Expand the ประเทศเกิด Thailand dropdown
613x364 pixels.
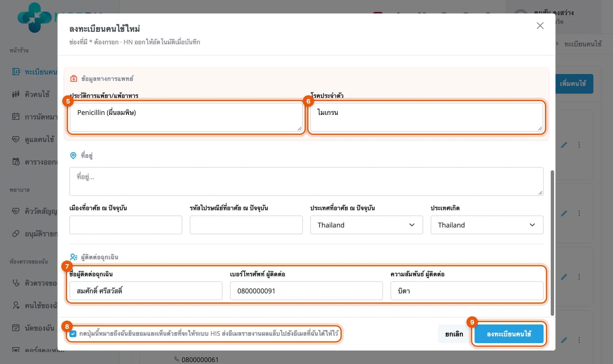point(487,225)
